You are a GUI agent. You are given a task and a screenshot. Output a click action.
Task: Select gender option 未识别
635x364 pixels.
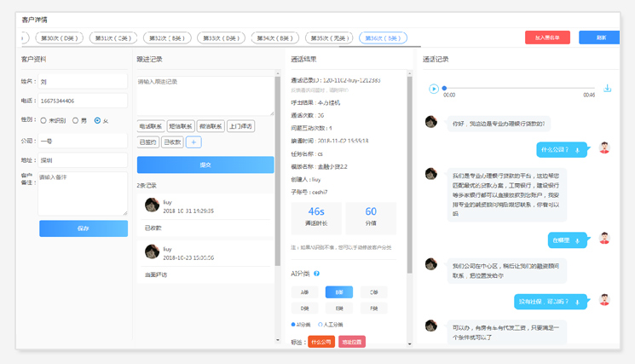[x=43, y=121]
